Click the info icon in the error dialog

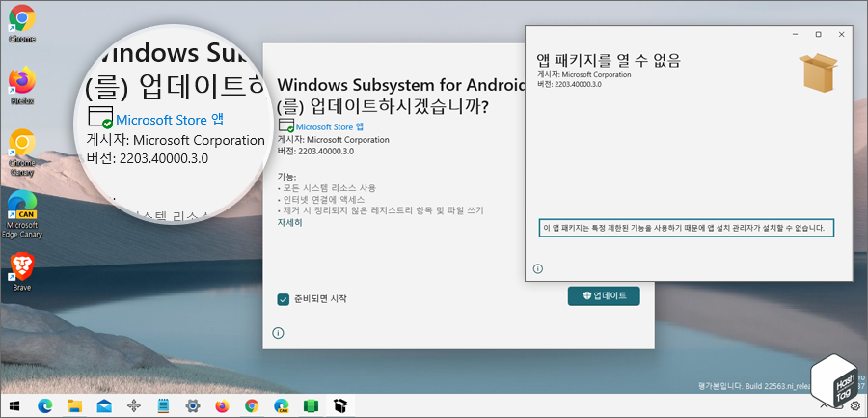coord(537,269)
